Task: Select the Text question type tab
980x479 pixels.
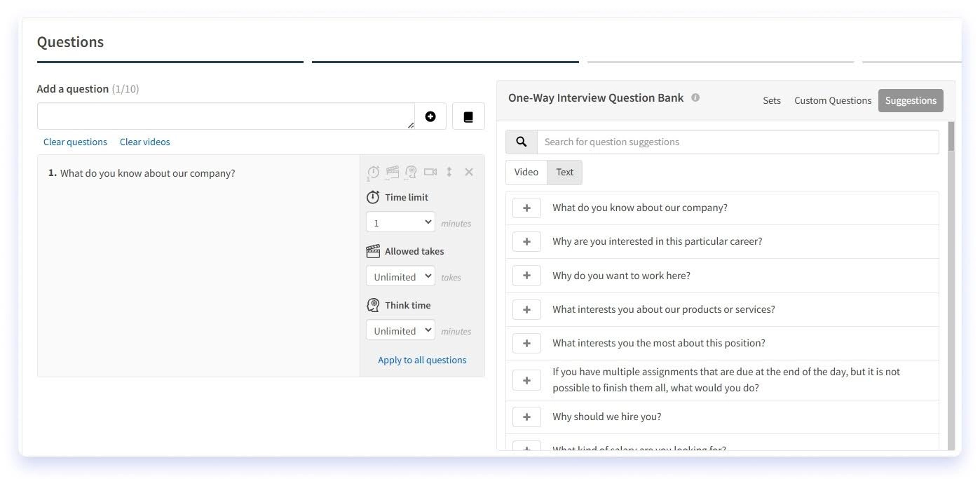Action: tap(565, 172)
